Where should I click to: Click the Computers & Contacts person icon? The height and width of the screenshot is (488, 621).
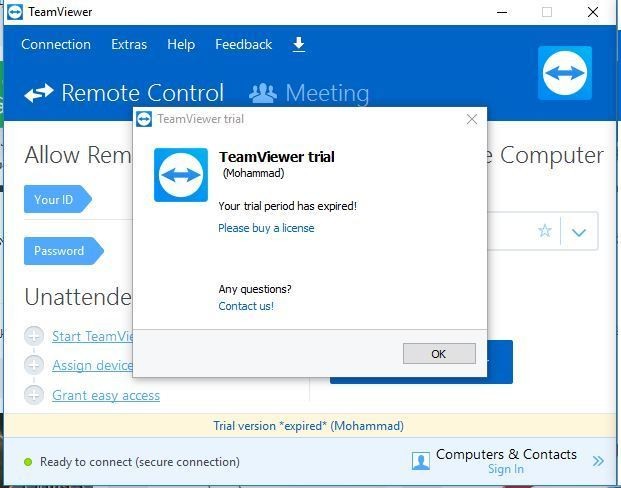(421, 461)
